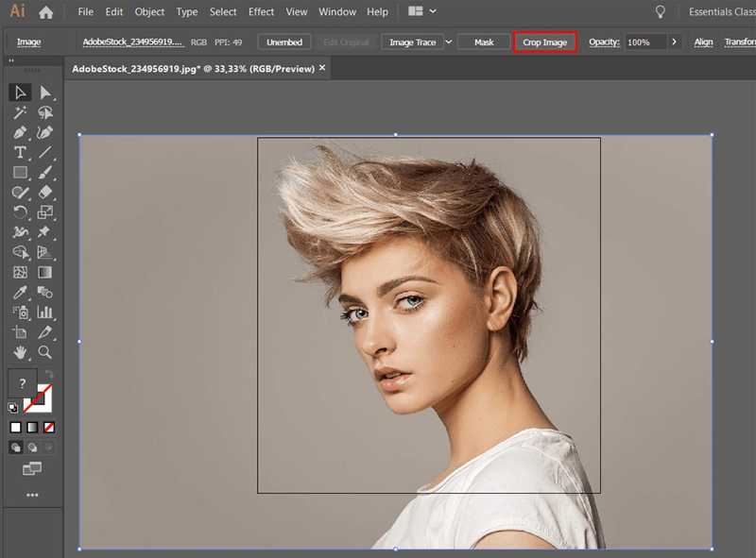Click the Crop Image button

pos(544,42)
